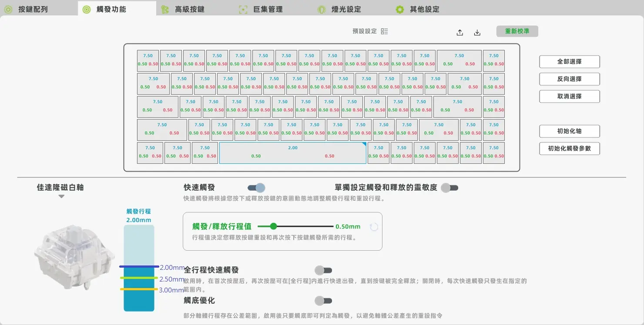
Task: Enable the 全行程快速觸發 switch
Action: pyautogui.click(x=323, y=270)
